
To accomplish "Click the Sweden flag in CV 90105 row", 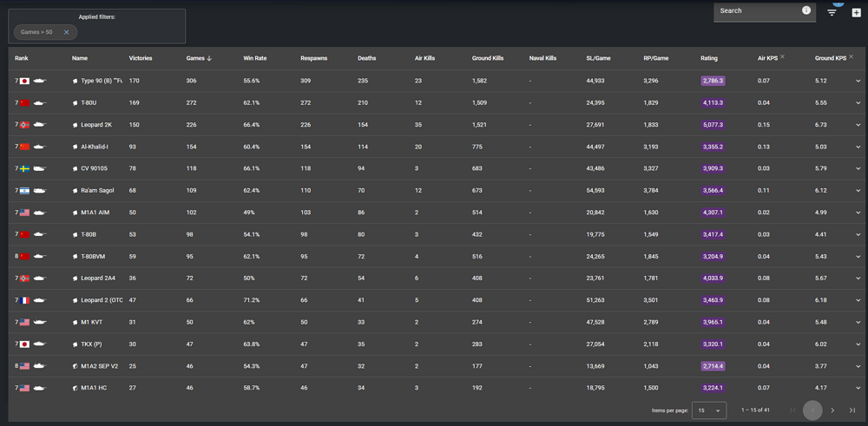I will [x=25, y=168].
